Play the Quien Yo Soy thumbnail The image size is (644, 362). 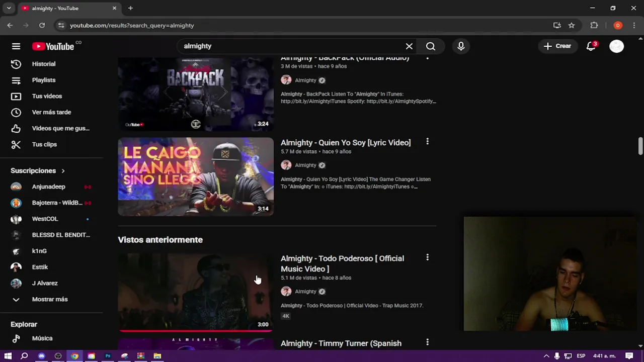coord(196,176)
